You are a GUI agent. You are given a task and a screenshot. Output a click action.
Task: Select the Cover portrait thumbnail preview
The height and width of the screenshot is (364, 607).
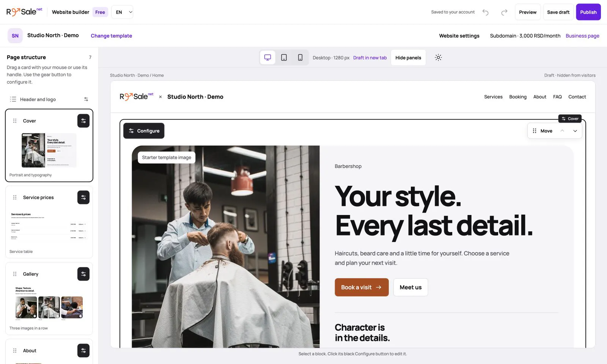coord(49,150)
